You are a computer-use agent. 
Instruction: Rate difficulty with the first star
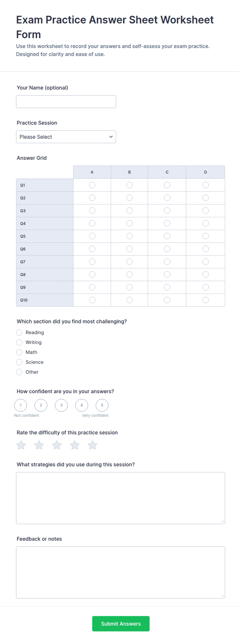point(21,445)
